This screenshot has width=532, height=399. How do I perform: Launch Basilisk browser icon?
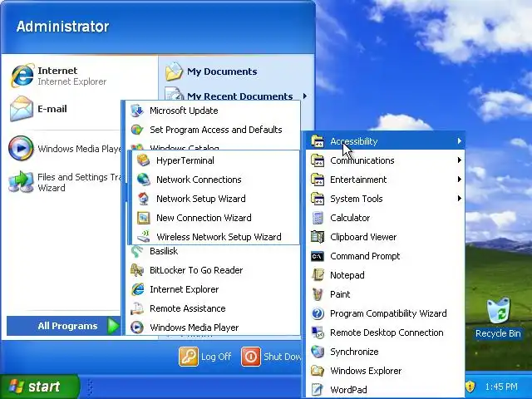pyautogui.click(x=137, y=251)
